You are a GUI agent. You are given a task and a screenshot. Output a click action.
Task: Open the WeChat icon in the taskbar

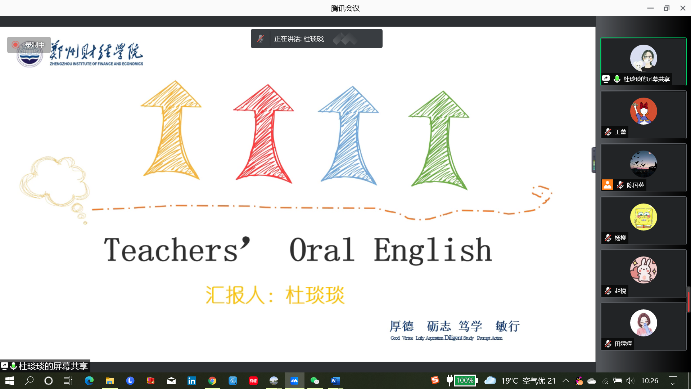(315, 380)
